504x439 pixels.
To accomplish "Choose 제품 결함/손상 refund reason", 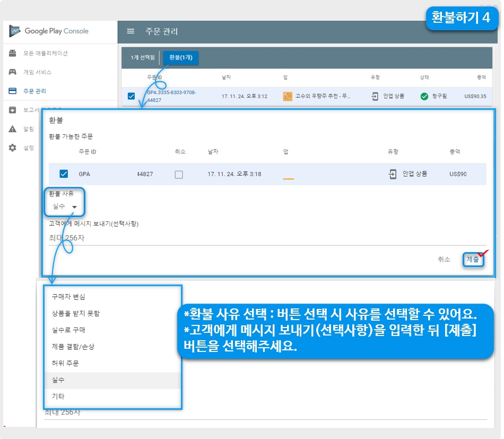I will click(73, 347).
